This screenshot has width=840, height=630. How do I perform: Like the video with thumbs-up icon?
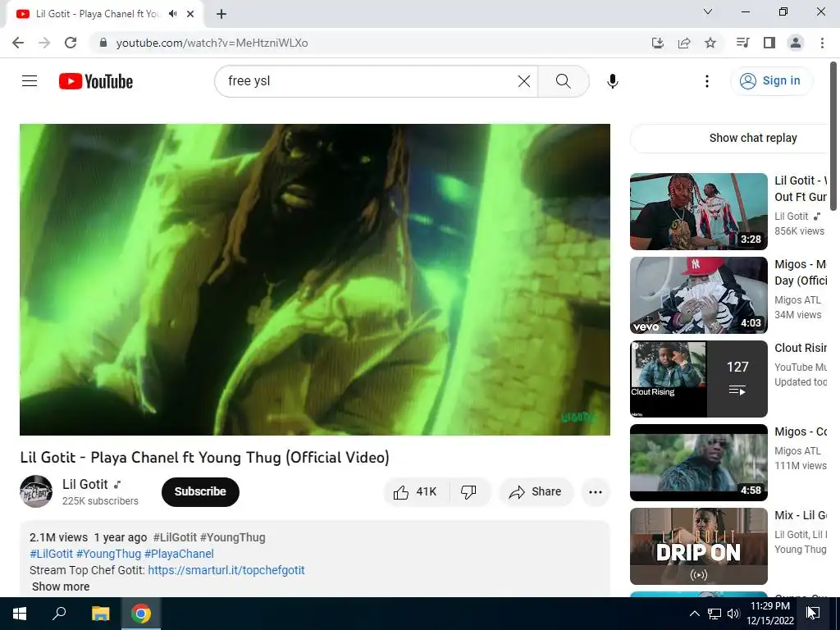click(x=416, y=492)
